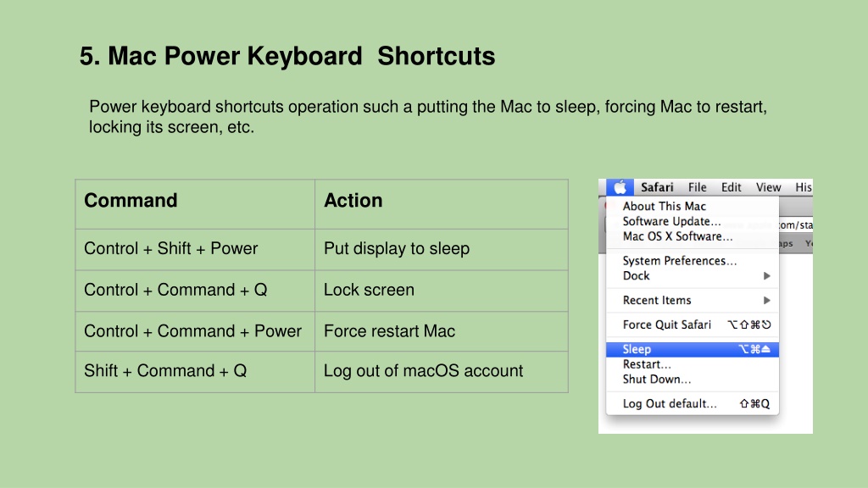Open the Edit menu

pyautogui.click(x=731, y=187)
